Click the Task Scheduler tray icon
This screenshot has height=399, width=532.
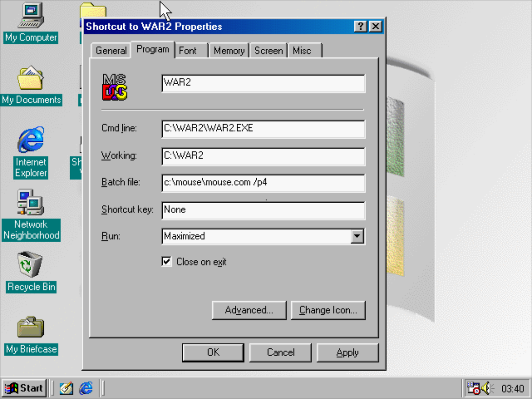pyautogui.click(x=473, y=389)
